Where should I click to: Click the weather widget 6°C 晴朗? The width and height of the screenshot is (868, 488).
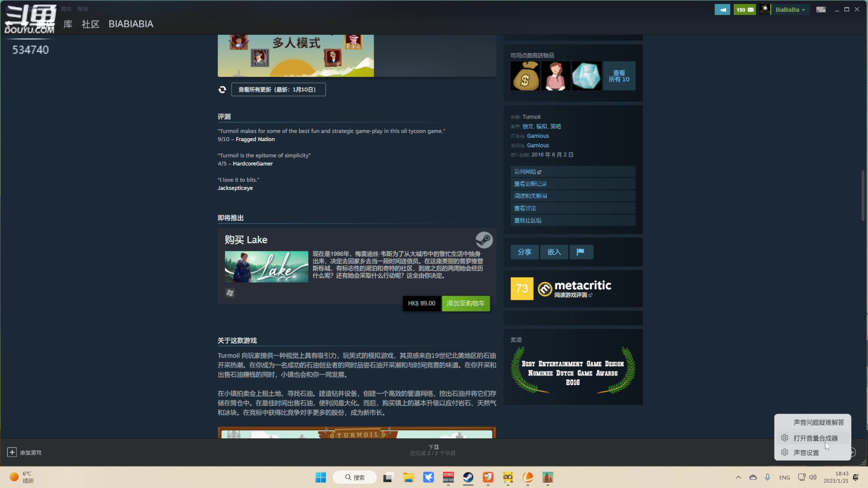click(x=22, y=477)
